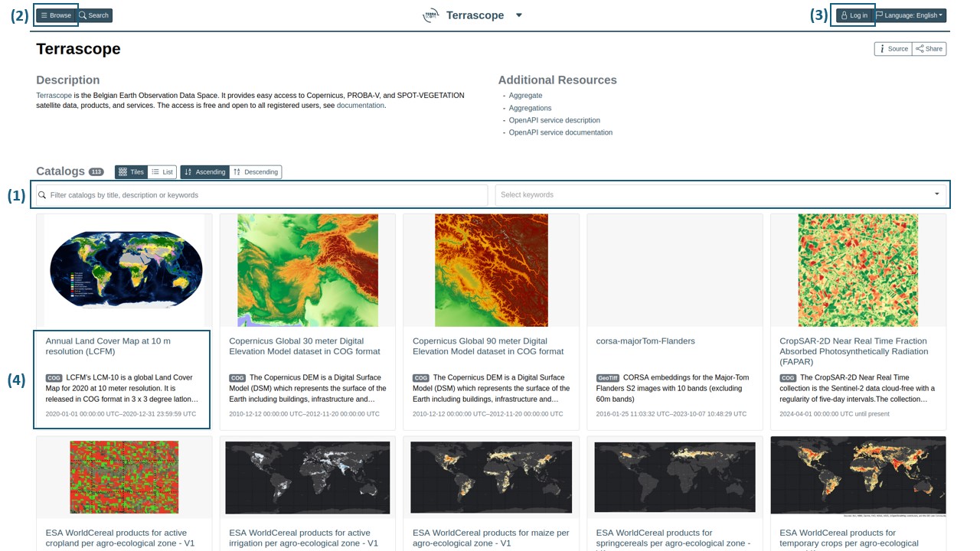980x551 pixels.
Task: Click the Share button
Action: 929,49
